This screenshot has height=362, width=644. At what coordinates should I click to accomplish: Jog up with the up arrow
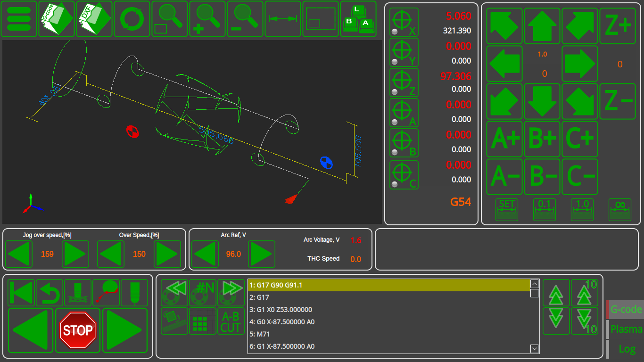542,26
